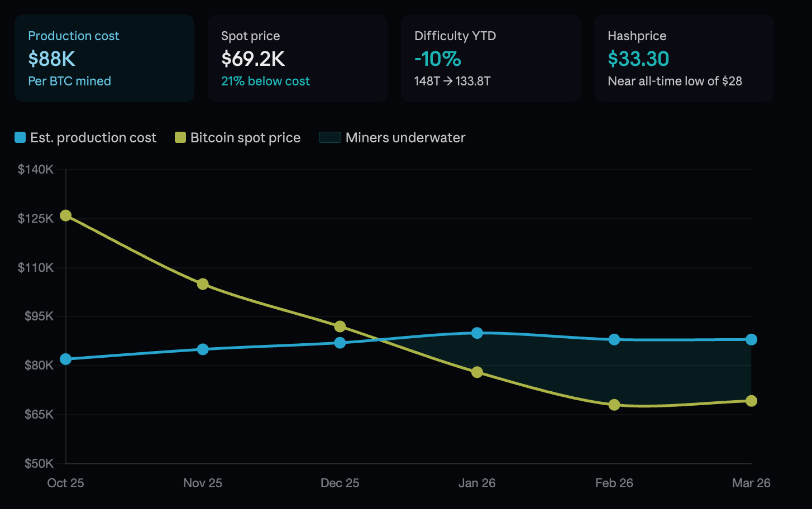This screenshot has width=812, height=509.
Task: Click the dark Miners underwater legend swatch
Action: (x=329, y=138)
